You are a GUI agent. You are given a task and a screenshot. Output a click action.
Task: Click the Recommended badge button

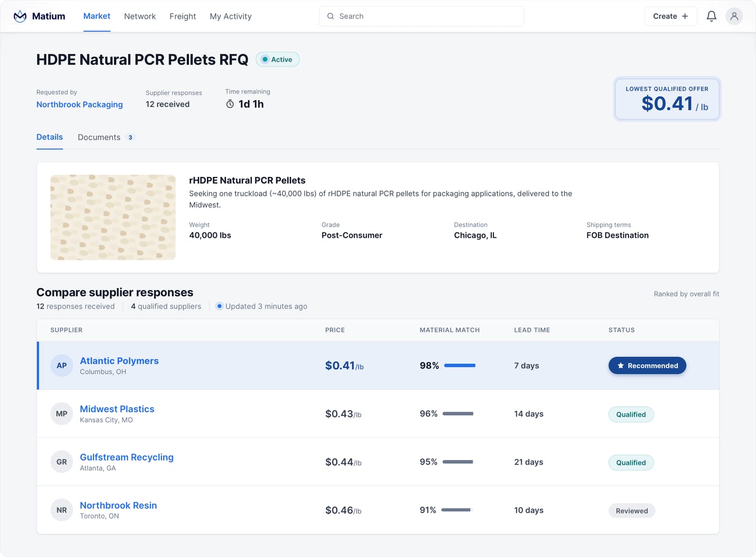pos(647,365)
